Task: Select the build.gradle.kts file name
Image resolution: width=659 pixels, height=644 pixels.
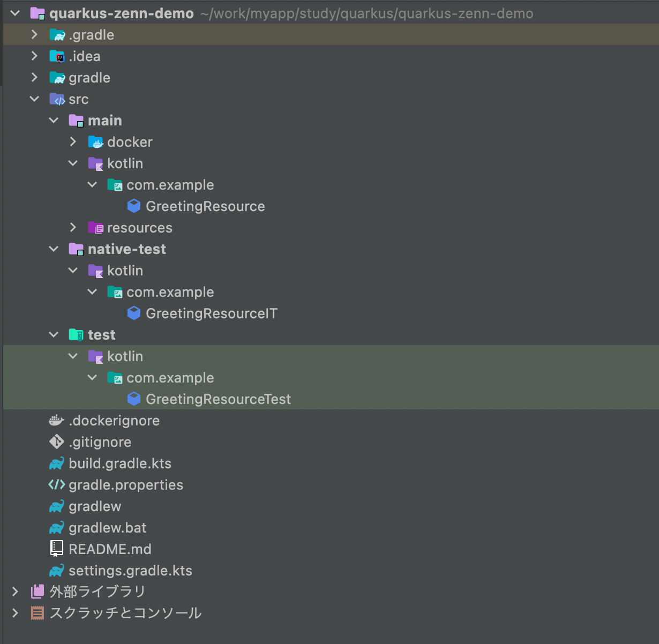Action: click(x=120, y=463)
